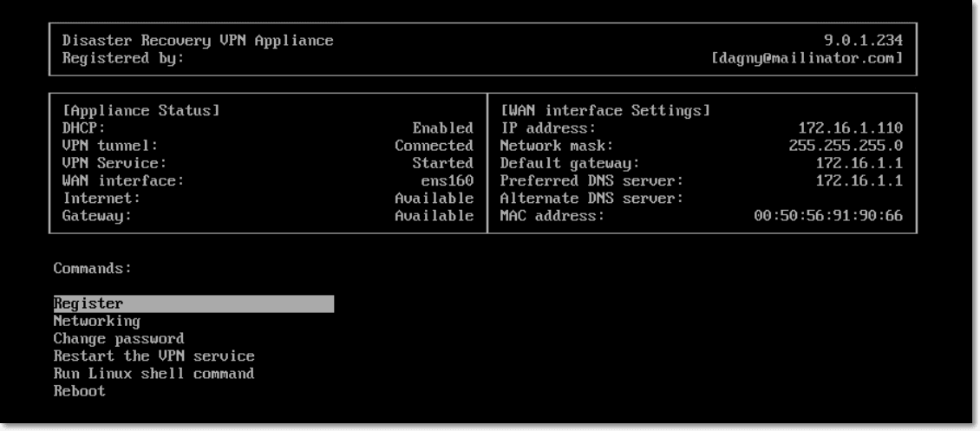The height and width of the screenshot is (431, 980).
Task: Click the IP address 172.16.1.110
Action: click(850, 128)
